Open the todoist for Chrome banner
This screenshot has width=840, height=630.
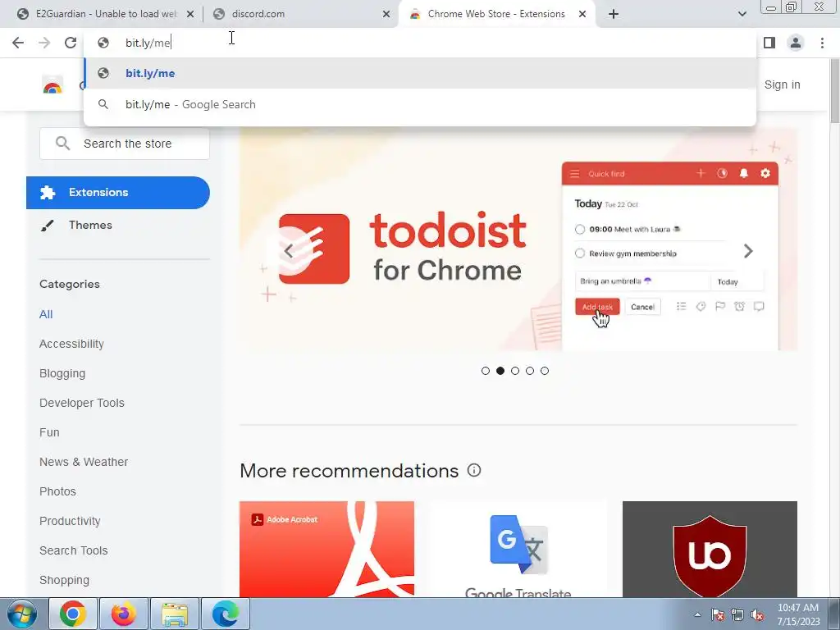coord(518,239)
